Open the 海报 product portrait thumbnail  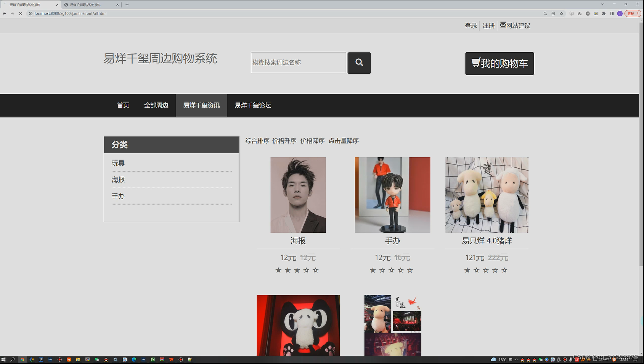click(298, 195)
